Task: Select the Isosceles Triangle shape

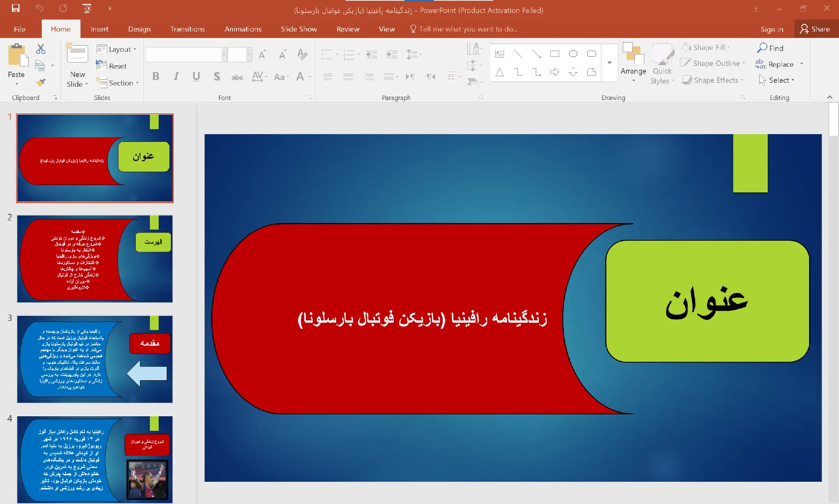Action: (x=499, y=72)
